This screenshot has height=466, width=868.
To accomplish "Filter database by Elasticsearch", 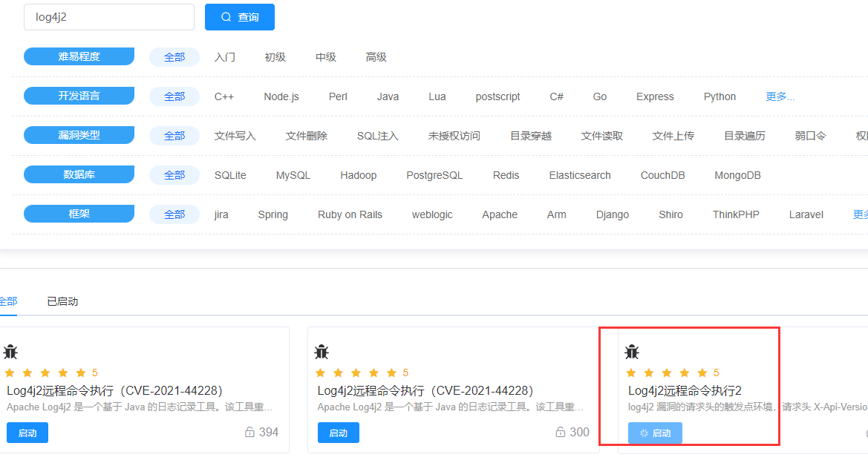I will click(580, 175).
